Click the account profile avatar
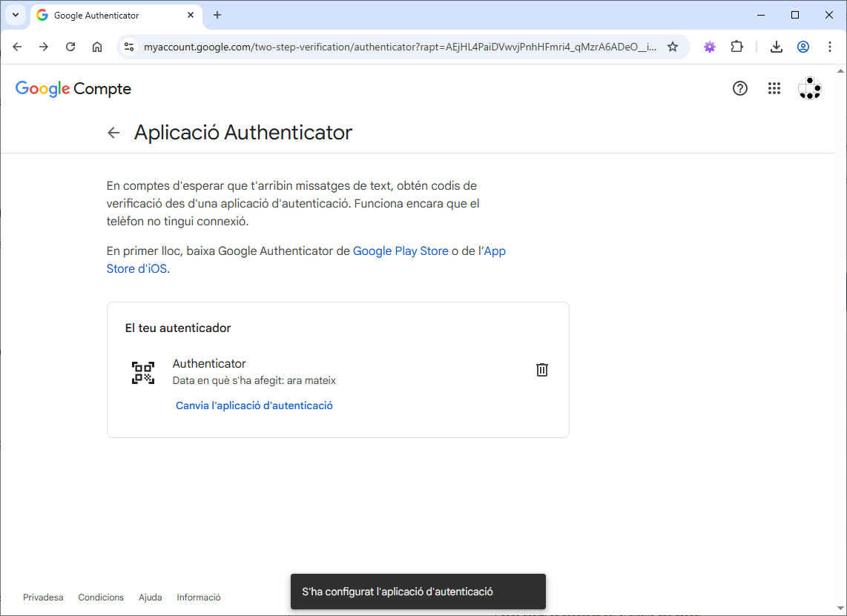 (x=809, y=88)
